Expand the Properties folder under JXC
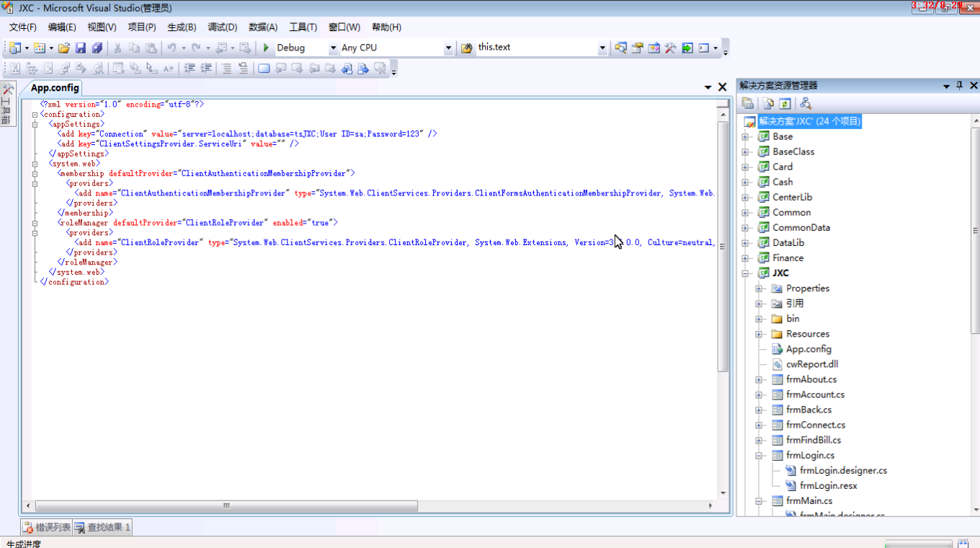 (x=759, y=288)
